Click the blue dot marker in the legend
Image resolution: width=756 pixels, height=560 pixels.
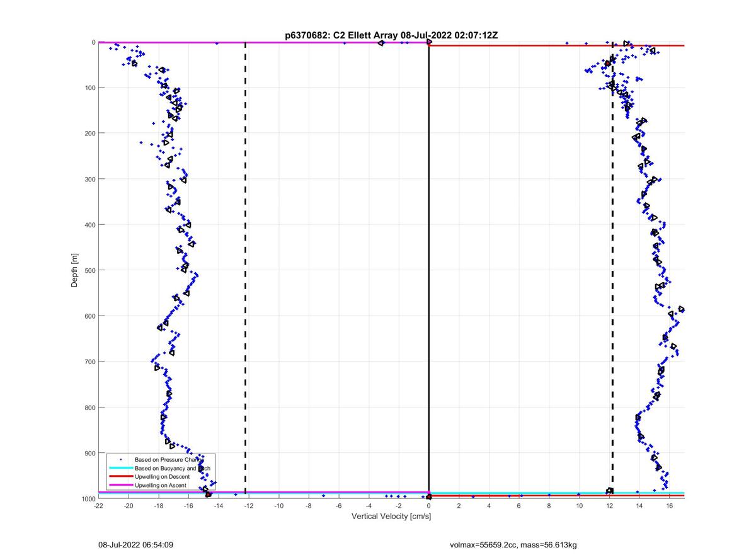(x=120, y=460)
